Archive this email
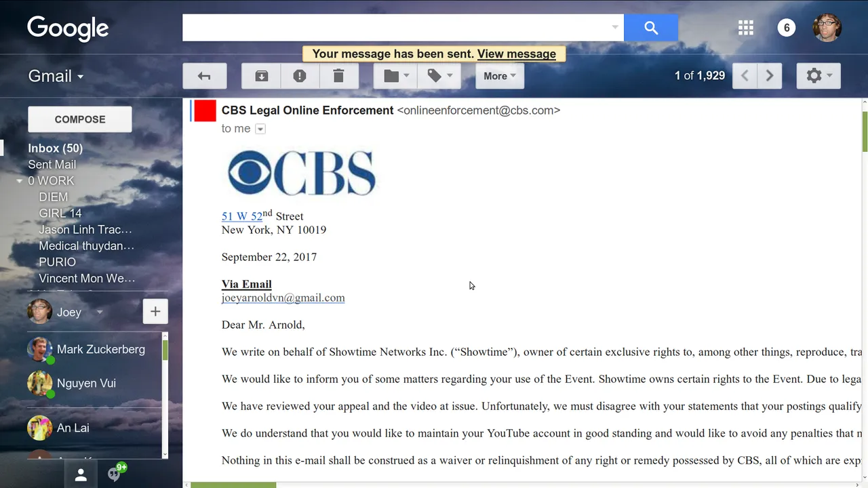Image resolution: width=868 pixels, height=488 pixels. pos(261,76)
